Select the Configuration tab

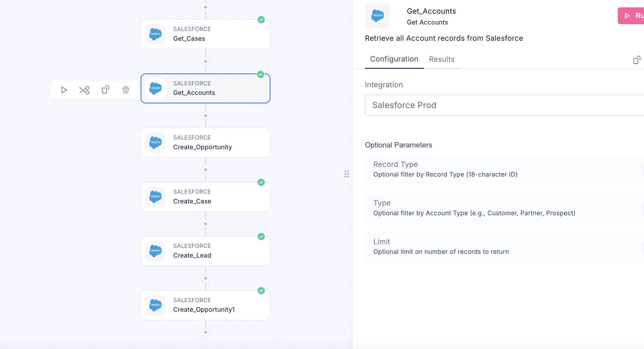coord(394,59)
